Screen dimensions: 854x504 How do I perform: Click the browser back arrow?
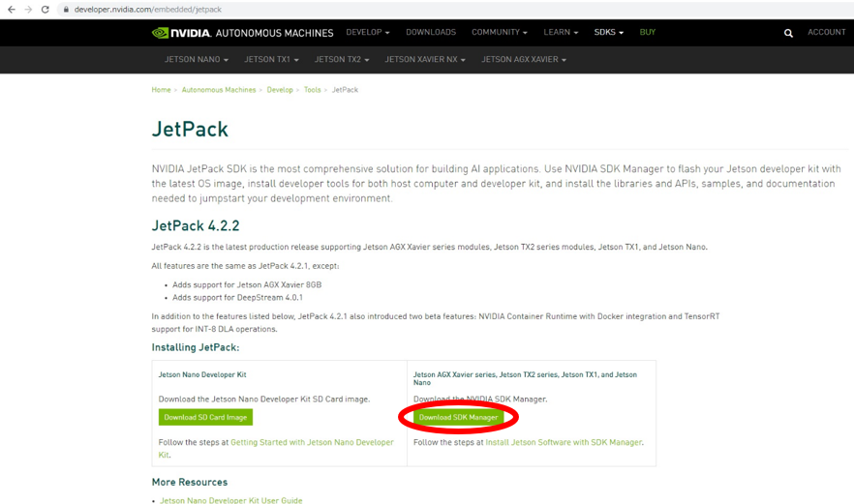12,10
